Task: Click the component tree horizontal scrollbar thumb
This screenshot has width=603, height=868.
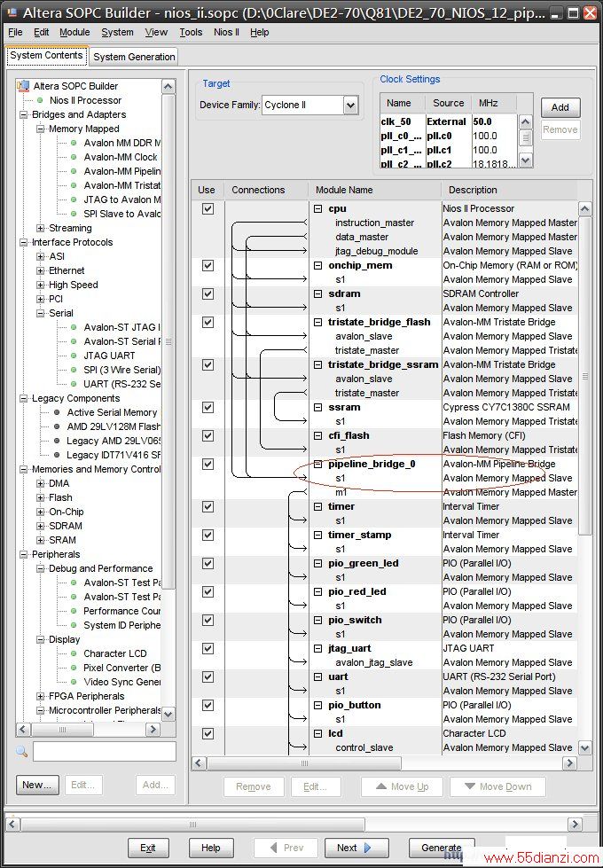Action: pyautogui.click(x=62, y=730)
